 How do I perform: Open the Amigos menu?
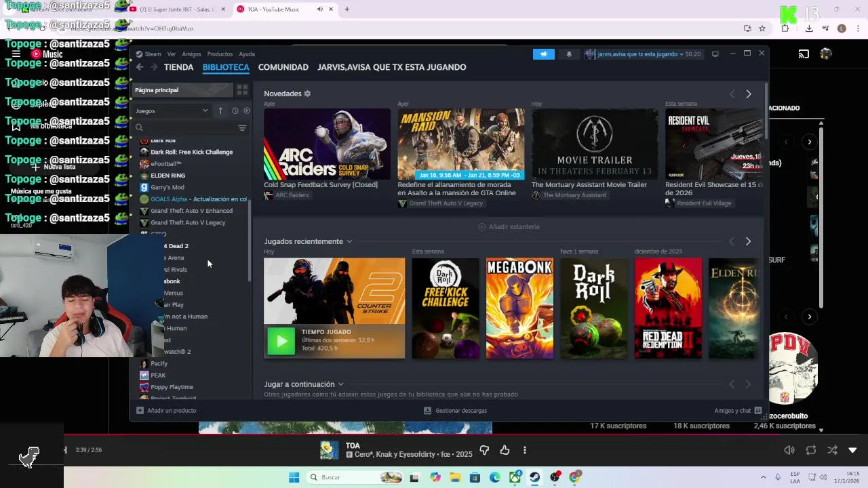pyautogui.click(x=191, y=54)
